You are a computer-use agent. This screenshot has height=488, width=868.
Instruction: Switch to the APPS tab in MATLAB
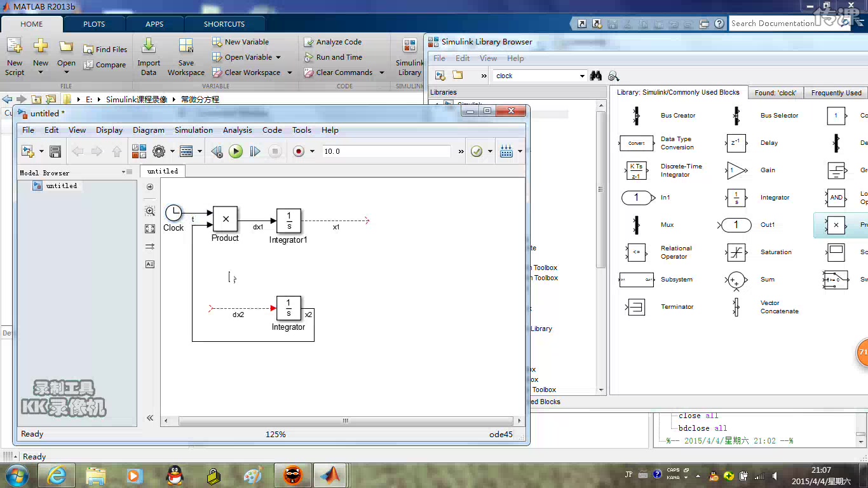click(154, 24)
